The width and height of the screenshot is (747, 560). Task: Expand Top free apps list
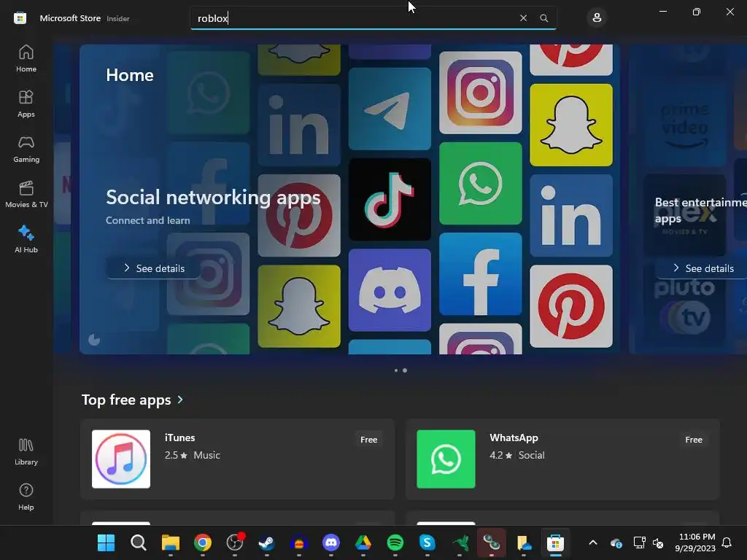[180, 400]
